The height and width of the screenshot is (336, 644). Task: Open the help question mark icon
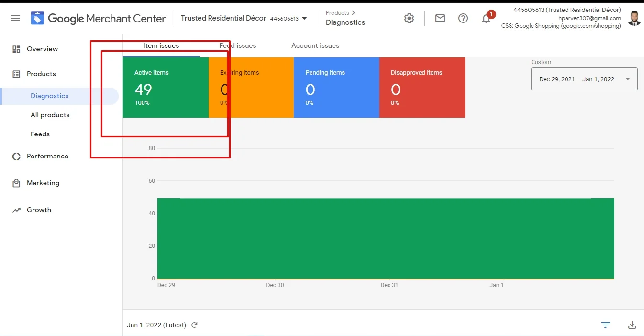click(x=463, y=18)
